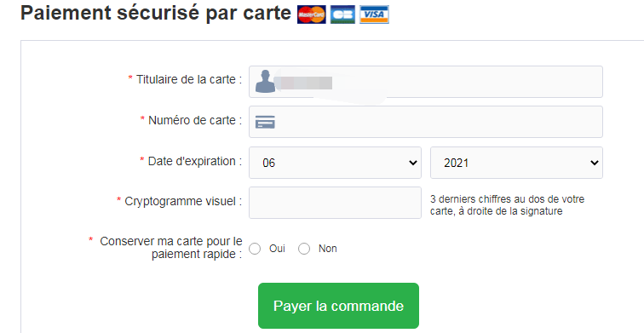The image size is (644, 333).
Task: Select Oui to save the card
Action: click(255, 249)
